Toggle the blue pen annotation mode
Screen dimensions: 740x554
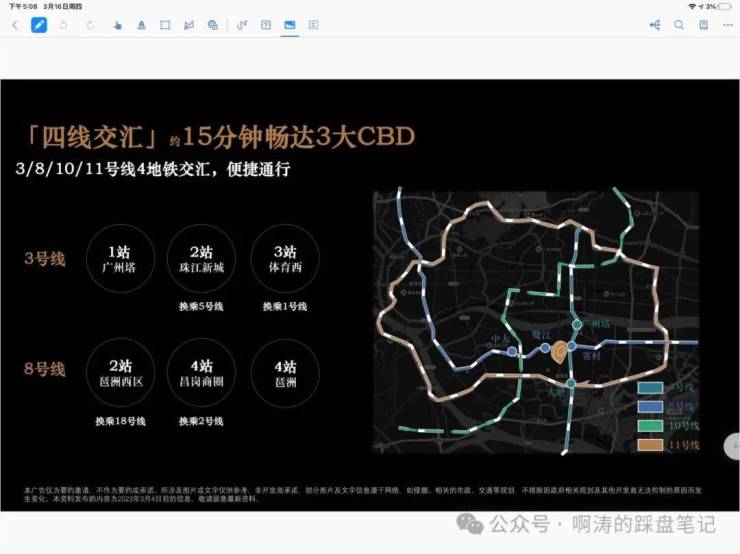point(39,24)
